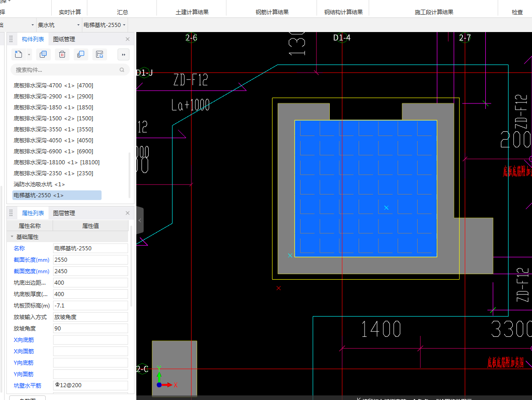The width and height of the screenshot is (532, 400).
Task: Click the 属性值 column header
Action: (91, 226)
